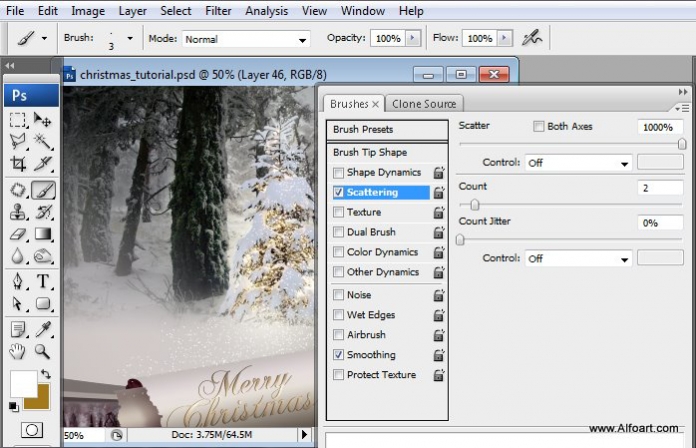
Task: Select the Pen tool
Action: tap(18, 281)
